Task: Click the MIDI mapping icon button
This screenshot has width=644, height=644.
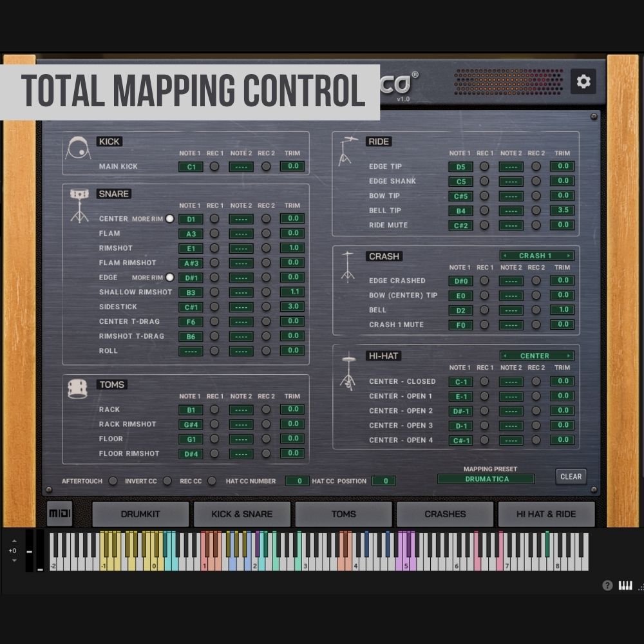Action: [60, 514]
